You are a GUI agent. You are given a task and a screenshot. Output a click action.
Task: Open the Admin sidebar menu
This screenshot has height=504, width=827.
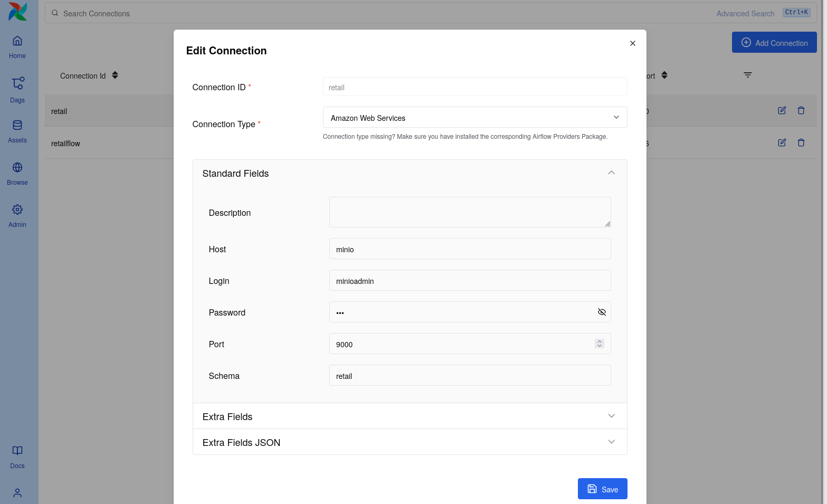(17, 216)
